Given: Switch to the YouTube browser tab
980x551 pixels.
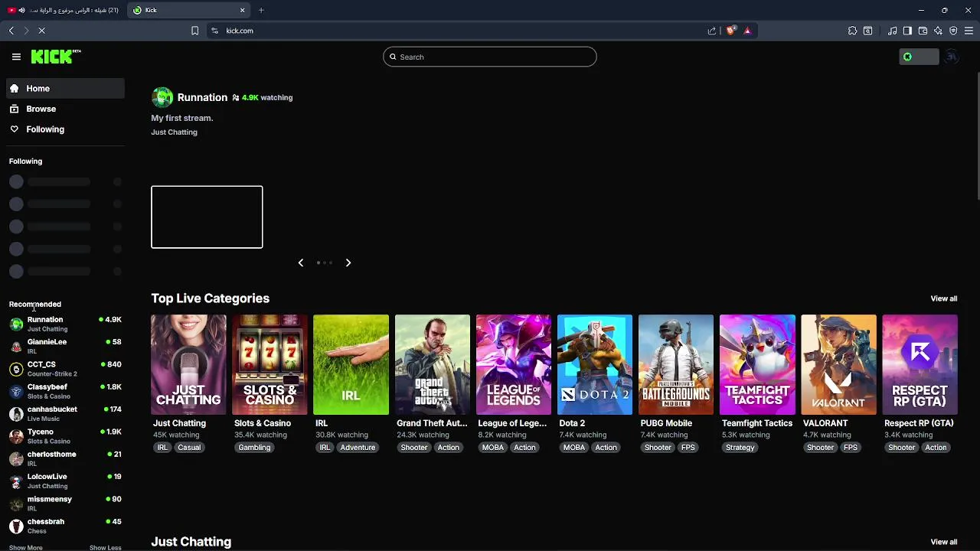Looking at the screenshot, I should tap(64, 10).
